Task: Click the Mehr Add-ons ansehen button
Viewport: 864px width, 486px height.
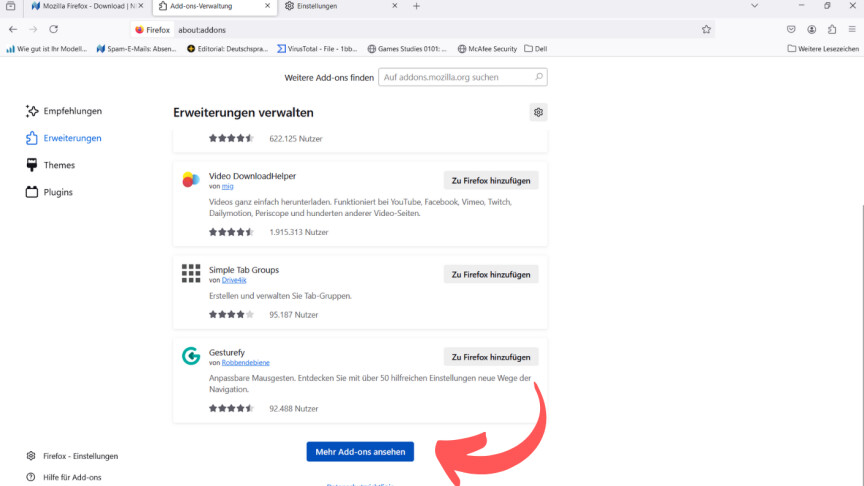Action: pyautogui.click(x=360, y=451)
